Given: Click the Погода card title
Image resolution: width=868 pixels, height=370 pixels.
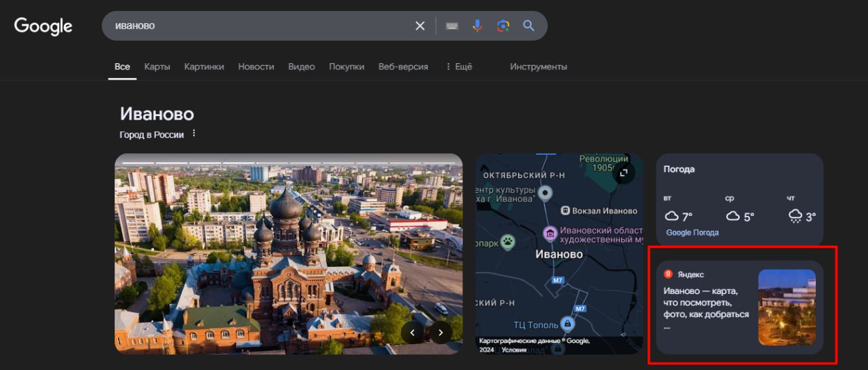Looking at the screenshot, I should [x=679, y=169].
